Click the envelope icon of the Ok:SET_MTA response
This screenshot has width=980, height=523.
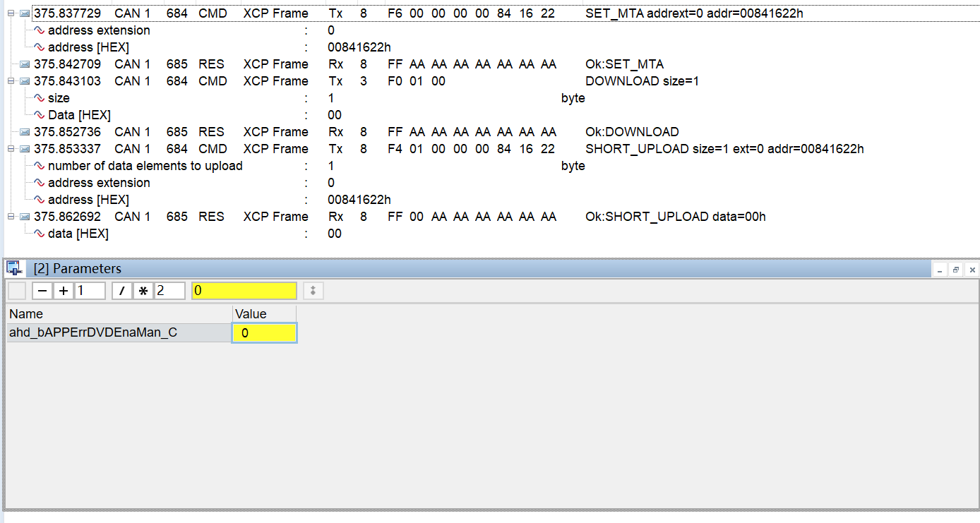click(25, 64)
